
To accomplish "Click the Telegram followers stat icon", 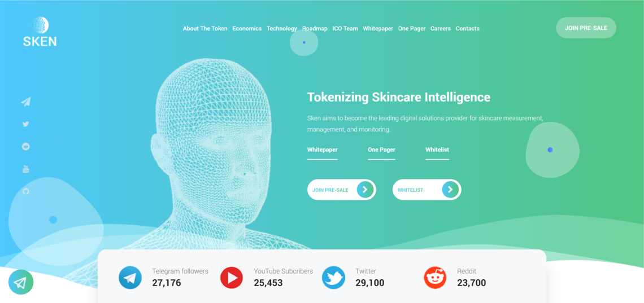I will (130, 278).
